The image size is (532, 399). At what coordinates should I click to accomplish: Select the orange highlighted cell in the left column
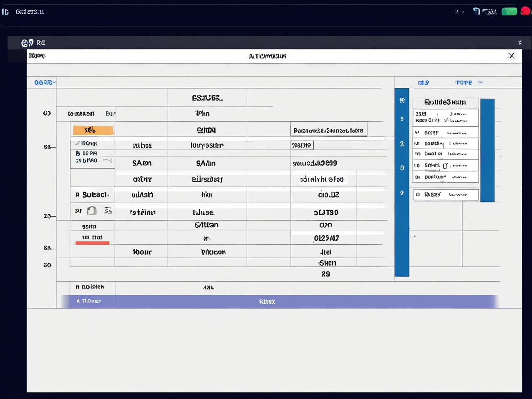[x=93, y=131]
